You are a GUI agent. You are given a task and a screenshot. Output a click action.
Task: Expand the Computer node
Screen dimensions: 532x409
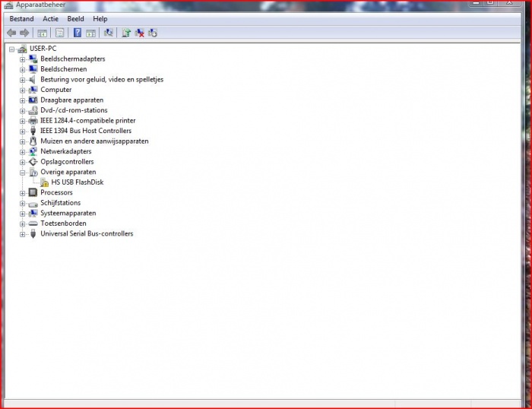[22, 90]
